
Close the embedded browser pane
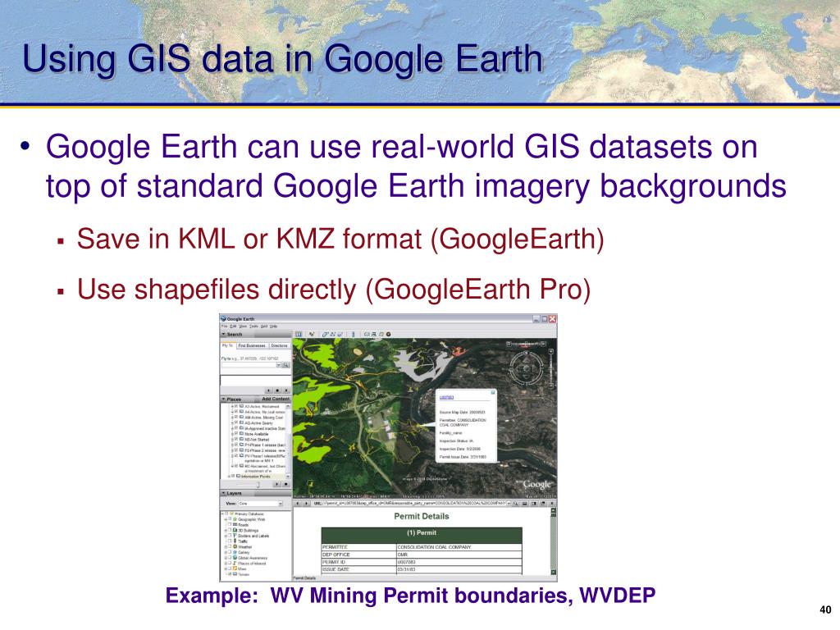point(552,504)
